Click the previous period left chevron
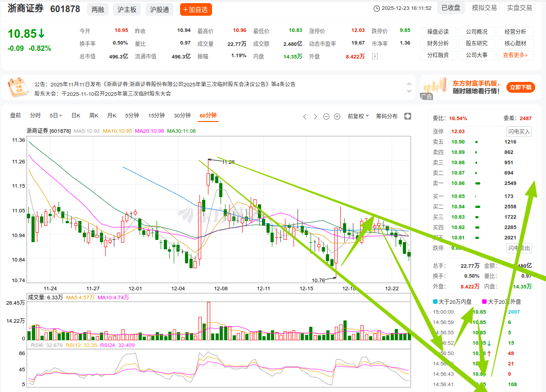 pos(304,116)
